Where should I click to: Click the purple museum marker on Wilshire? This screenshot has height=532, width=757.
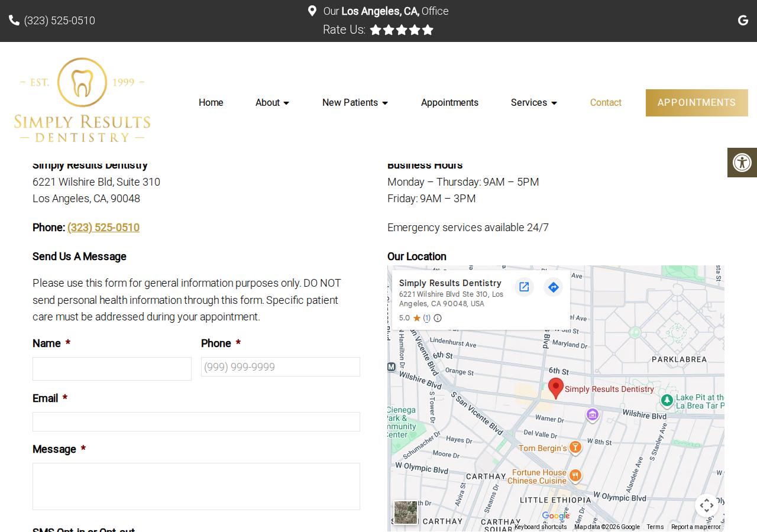(593, 415)
